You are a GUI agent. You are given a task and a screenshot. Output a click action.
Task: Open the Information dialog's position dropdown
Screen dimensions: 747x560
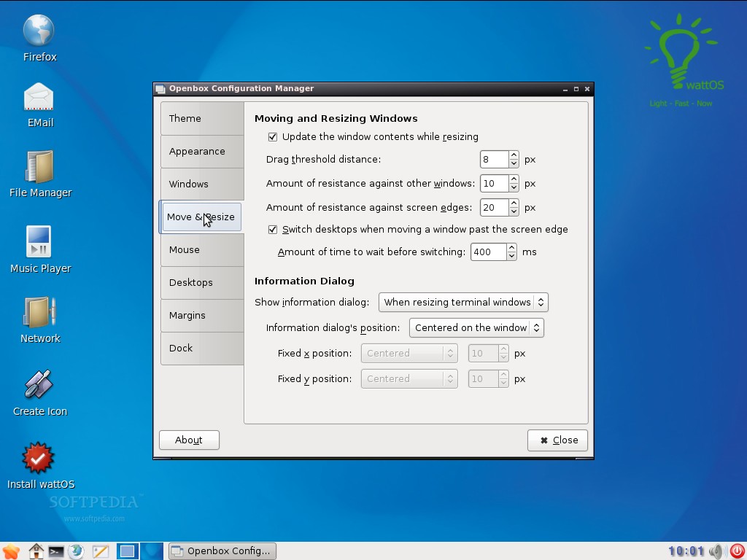476,328
